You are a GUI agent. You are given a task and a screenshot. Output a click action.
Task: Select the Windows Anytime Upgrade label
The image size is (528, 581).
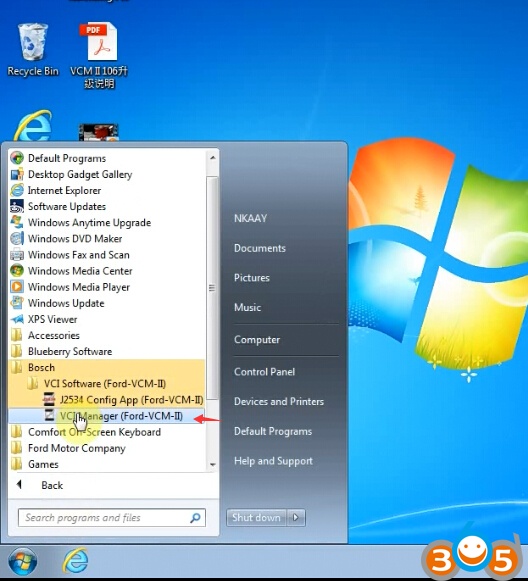pyautogui.click(x=89, y=223)
